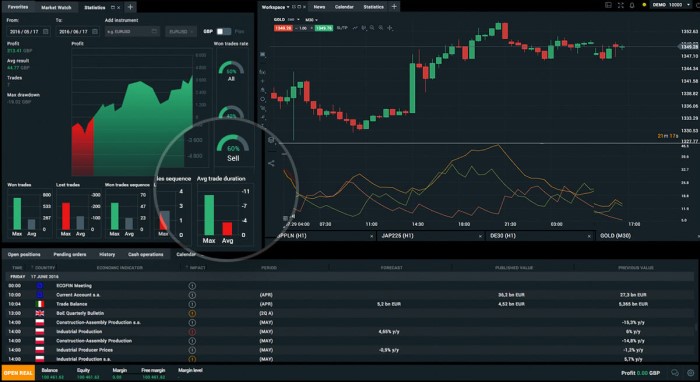The height and width of the screenshot is (382, 700).
Task: Open the From date calendar picker icon
Action: 46,32
